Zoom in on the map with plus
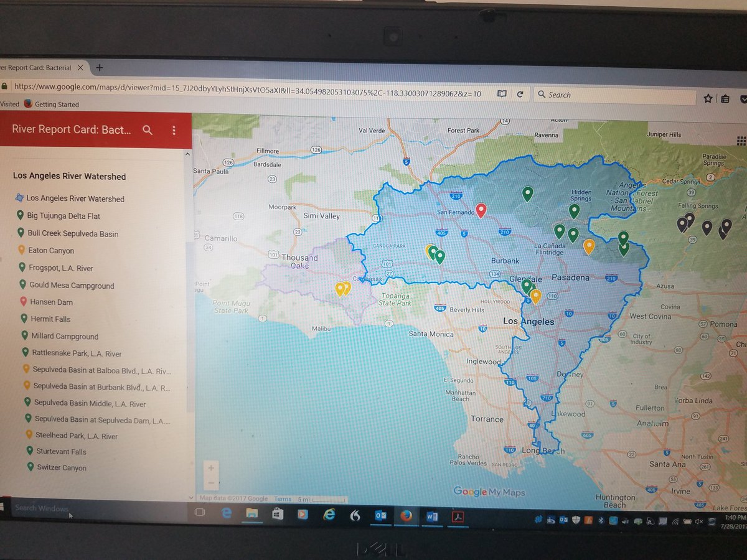Viewport: 747px width, 560px height. pos(211,468)
